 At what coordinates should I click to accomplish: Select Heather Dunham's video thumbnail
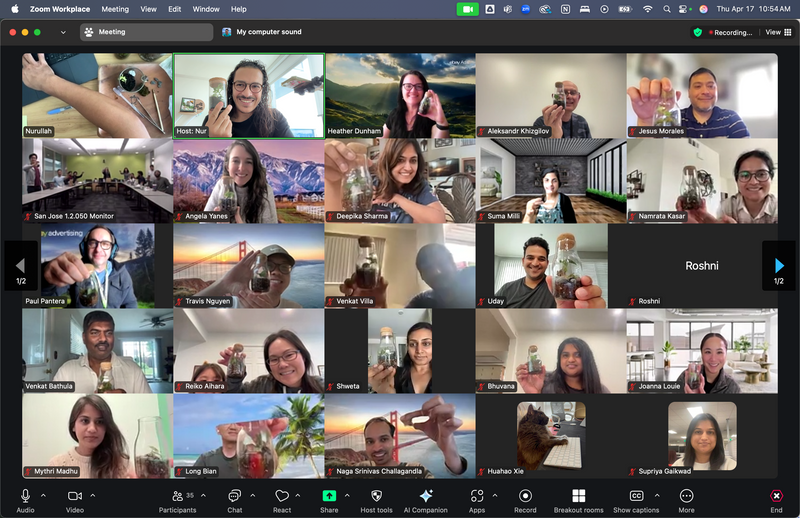pos(400,95)
